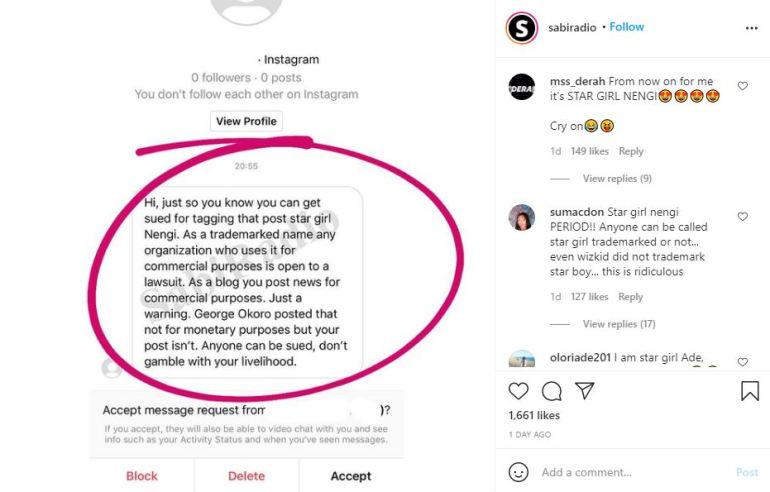Open comment bubble icon under post
The height and width of the screenshot is (492, 770).
551,391
